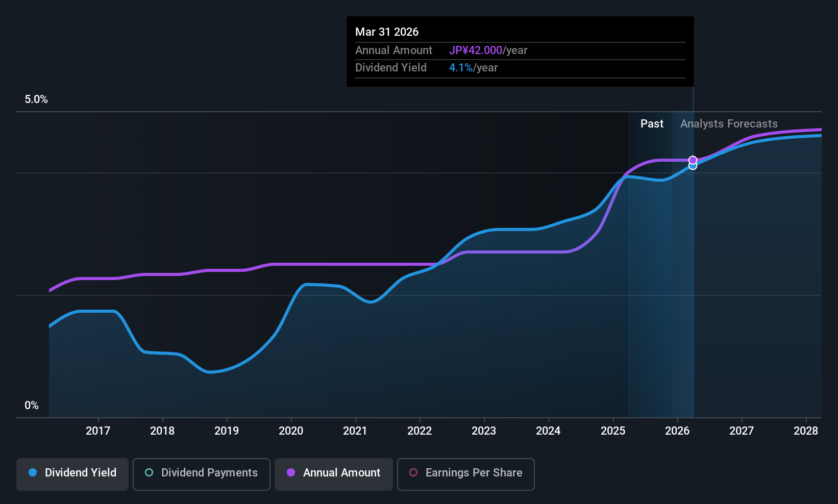Click the JP¥42.000 annual amount value
838x504 pixels.
tap(476, 51)
